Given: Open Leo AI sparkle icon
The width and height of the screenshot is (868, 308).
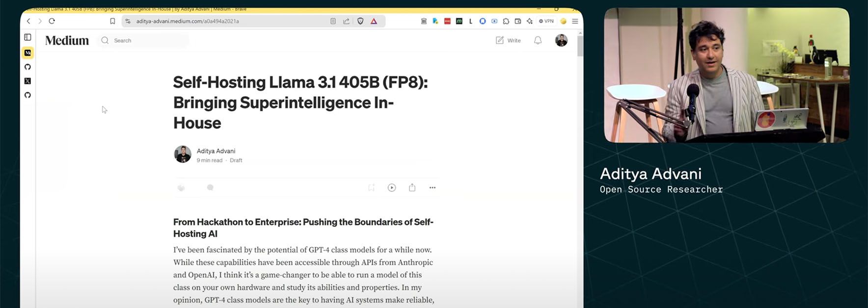Looking at the screenshot, I should pos(530,21).
